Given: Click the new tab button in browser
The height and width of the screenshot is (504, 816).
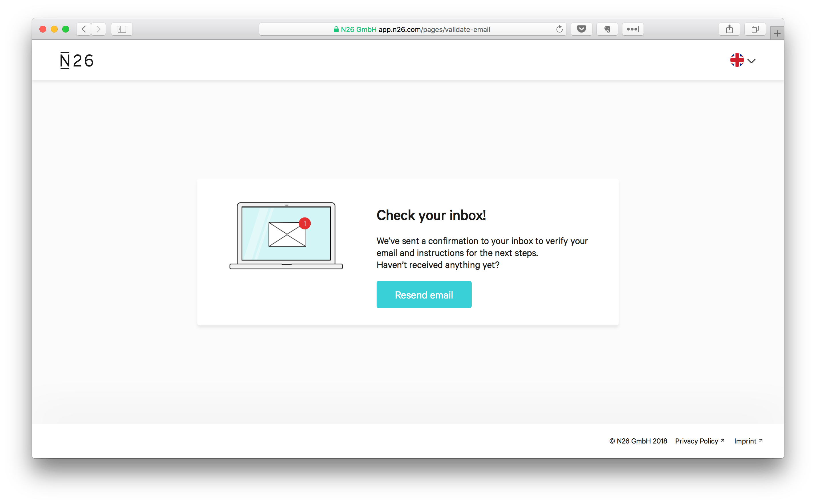Looking at the screenshot, I should click(x=778, y=33).
